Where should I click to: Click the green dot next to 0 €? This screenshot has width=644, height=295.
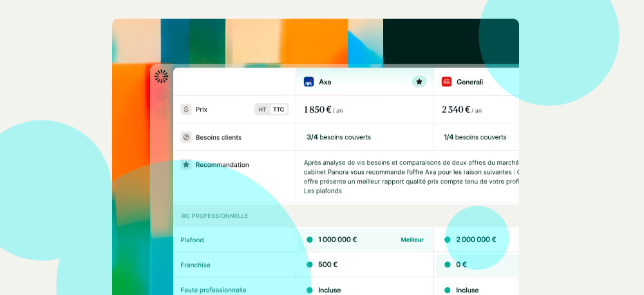pyautogui.click(x=448, y=265)
